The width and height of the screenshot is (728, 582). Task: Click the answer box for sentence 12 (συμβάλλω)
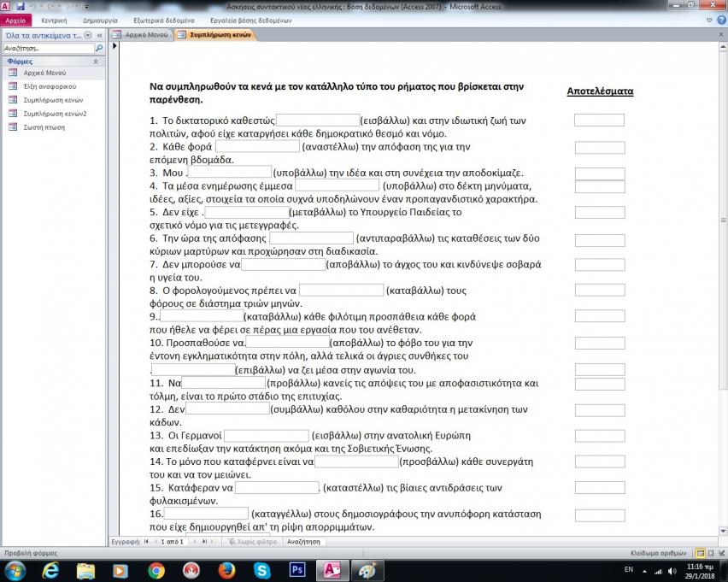pyautogui.click(x=227, y=409)
